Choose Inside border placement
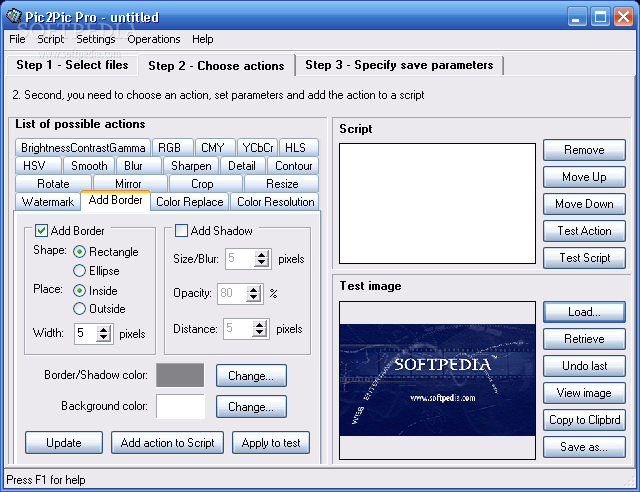This screenshot has height=492, width=640. coord(80,291)
